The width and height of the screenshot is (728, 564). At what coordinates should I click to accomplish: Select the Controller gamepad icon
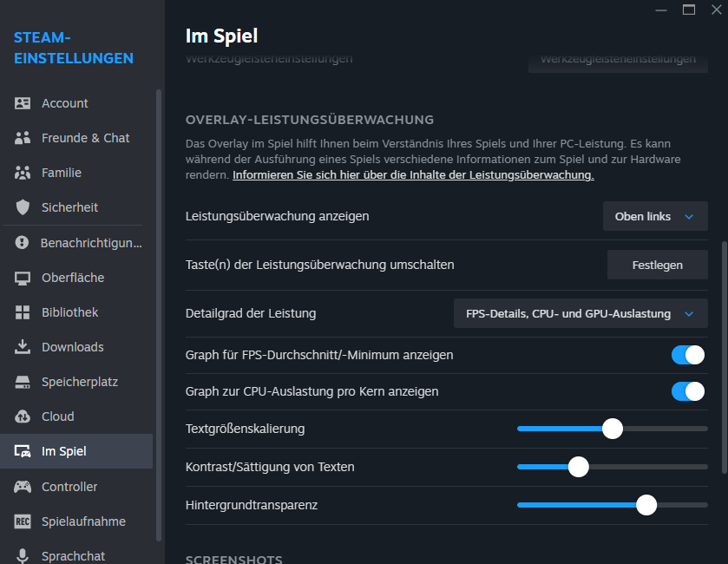pos(23,487)
